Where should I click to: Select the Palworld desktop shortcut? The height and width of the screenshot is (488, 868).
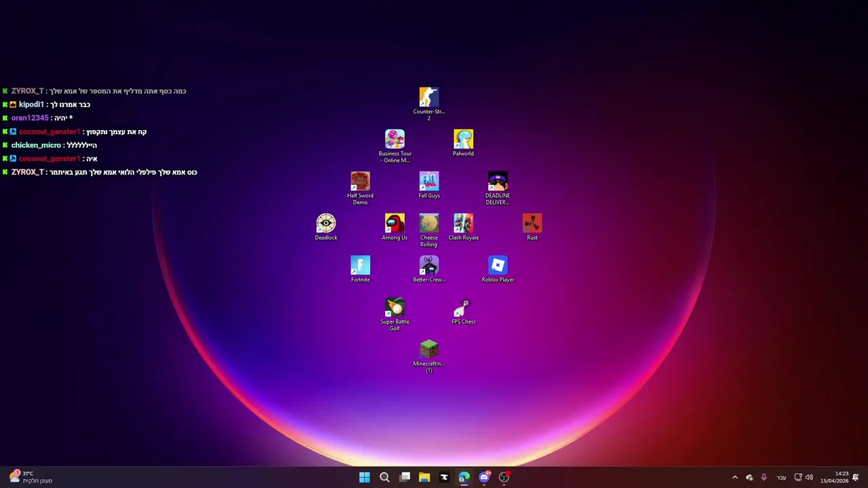[x=463, y=143]
